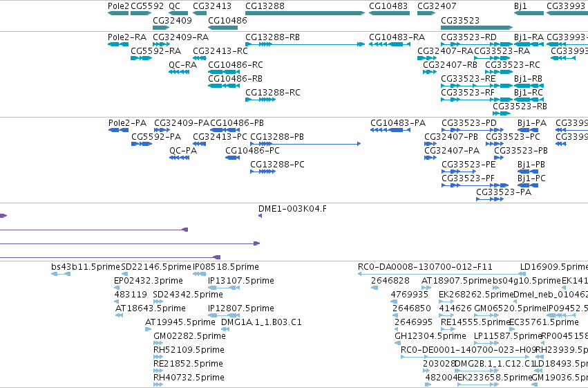The width and height of the screenshot is (588, 388).
Task: Select the DME1-003K04.F clone marker
Action: (x=260, y=216)
